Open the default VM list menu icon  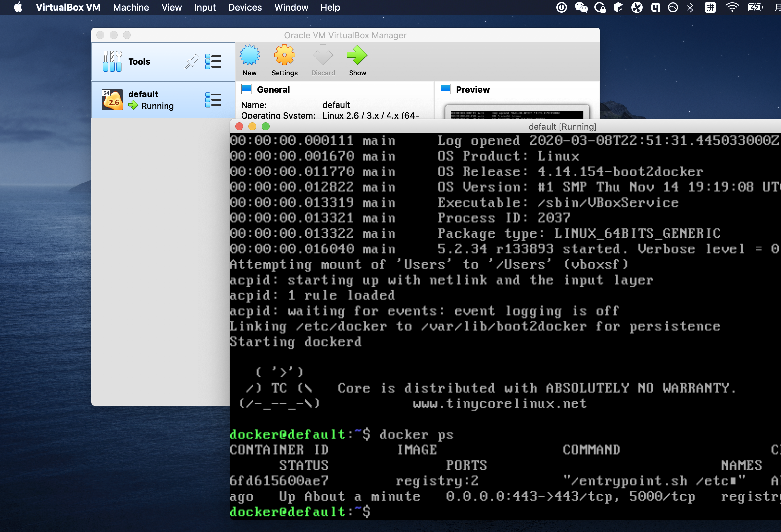click(x=213, y=100)
